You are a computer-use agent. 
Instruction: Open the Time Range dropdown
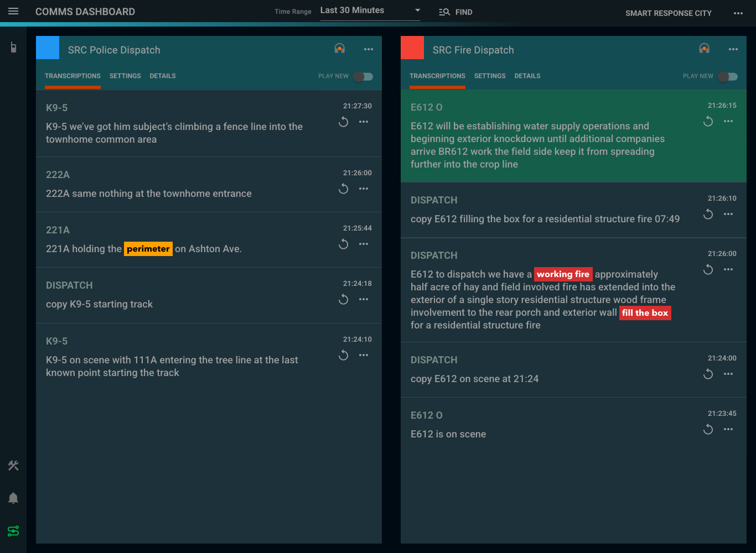tap(370, 11)
